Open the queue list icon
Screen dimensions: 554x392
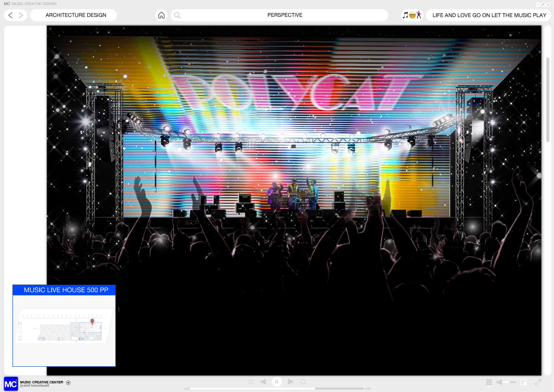pyautogui.click(x=489, y=382)
